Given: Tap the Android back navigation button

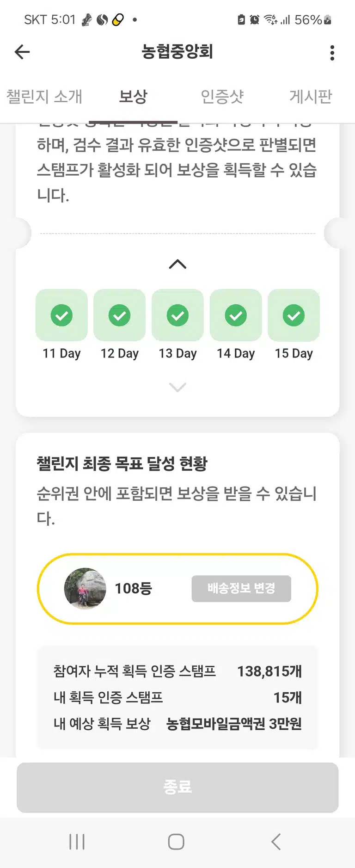Looking at the screenshot, I should pyautogui.click(x=276, y=842).
